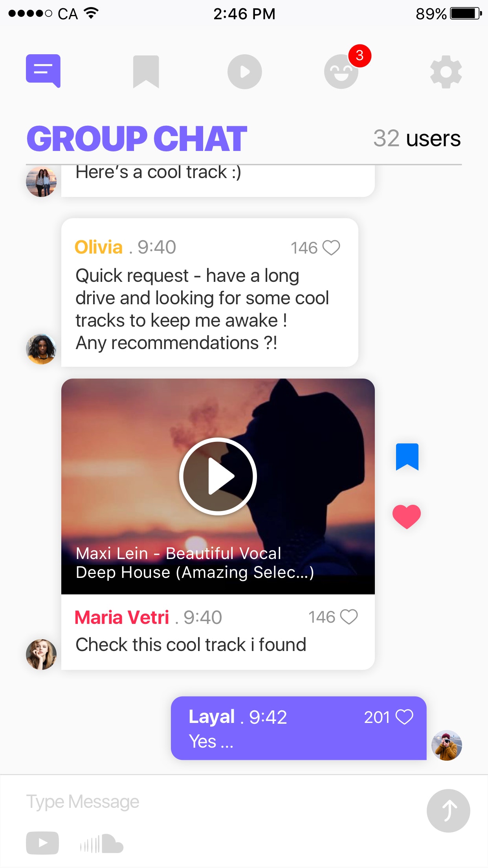Like Olivia's message with heart
Viewport: 488px width, 868px height.
331,248
